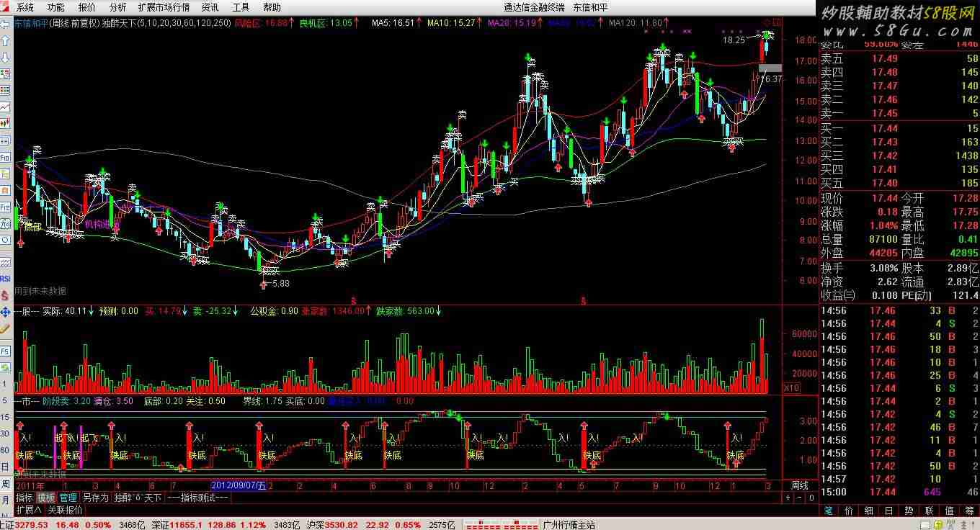Open the 关联报价 tab
This screenshot has height=530, width=980.
click(66, 510)
